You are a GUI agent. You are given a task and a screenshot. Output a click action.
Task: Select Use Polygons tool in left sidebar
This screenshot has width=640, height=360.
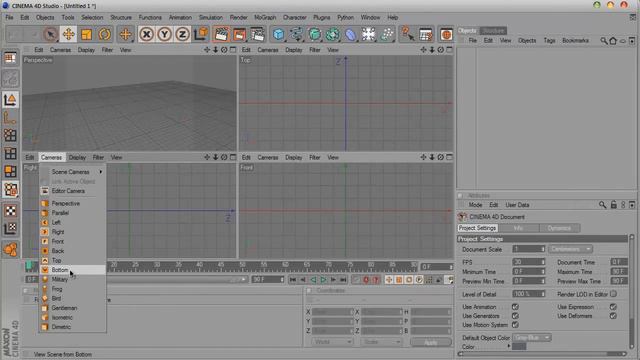pos(10,171)
